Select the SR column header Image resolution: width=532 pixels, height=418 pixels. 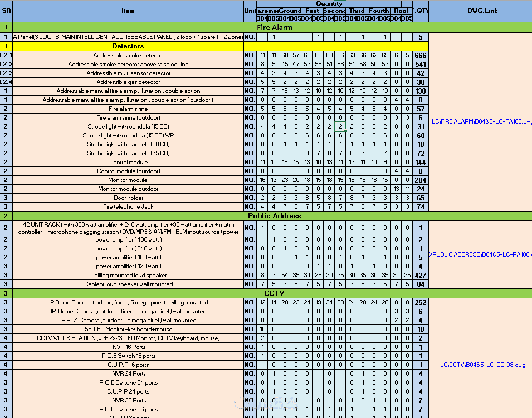coord(6,11)
